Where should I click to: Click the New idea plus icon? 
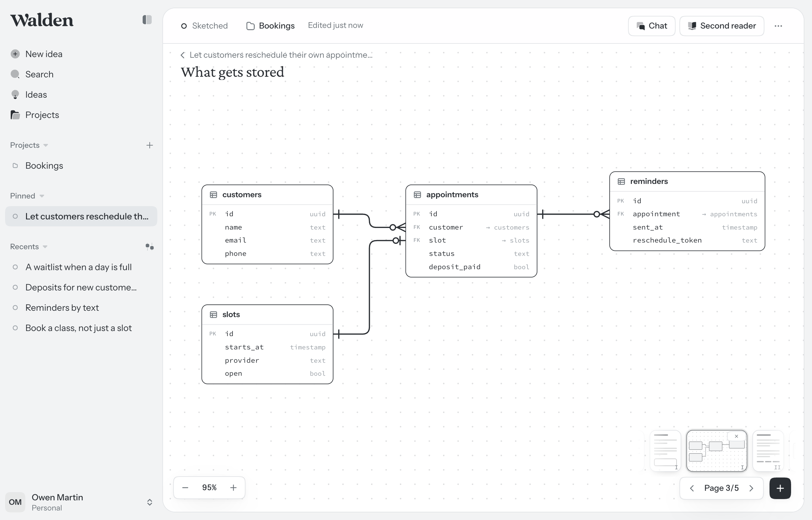tap(15, 54)
